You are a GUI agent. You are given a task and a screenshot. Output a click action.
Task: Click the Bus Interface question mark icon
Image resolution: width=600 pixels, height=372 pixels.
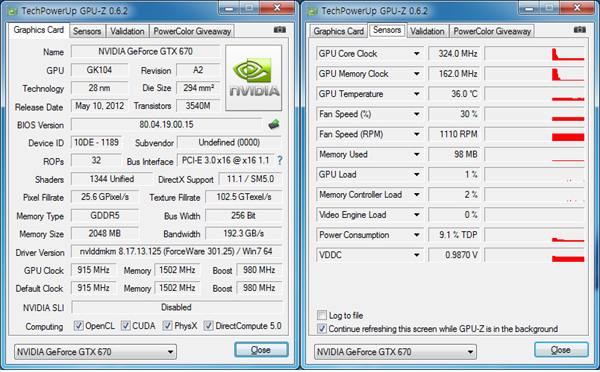point(280,160)
